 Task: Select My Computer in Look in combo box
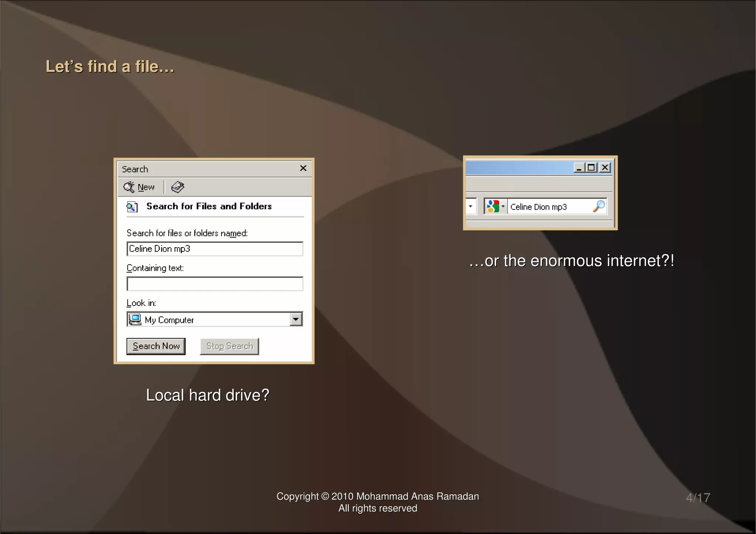[x=215, y=320]
